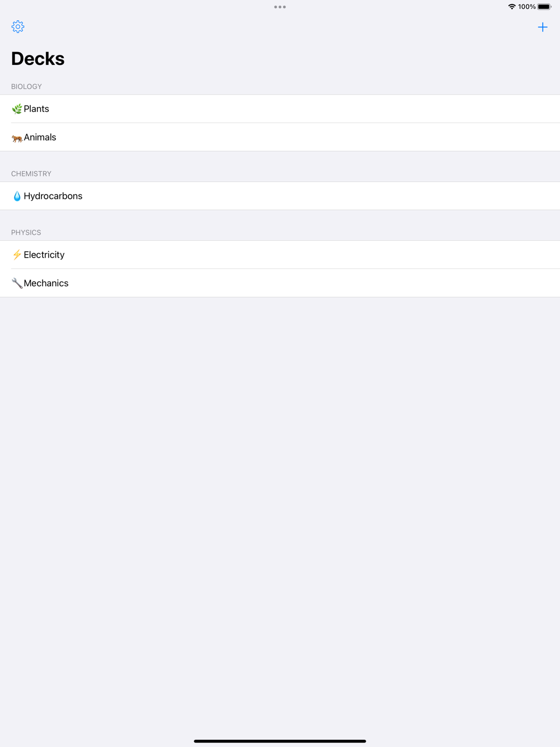Add a new deck with plus icon
Viewport: 560px width, 747px height.
[543, 27]
